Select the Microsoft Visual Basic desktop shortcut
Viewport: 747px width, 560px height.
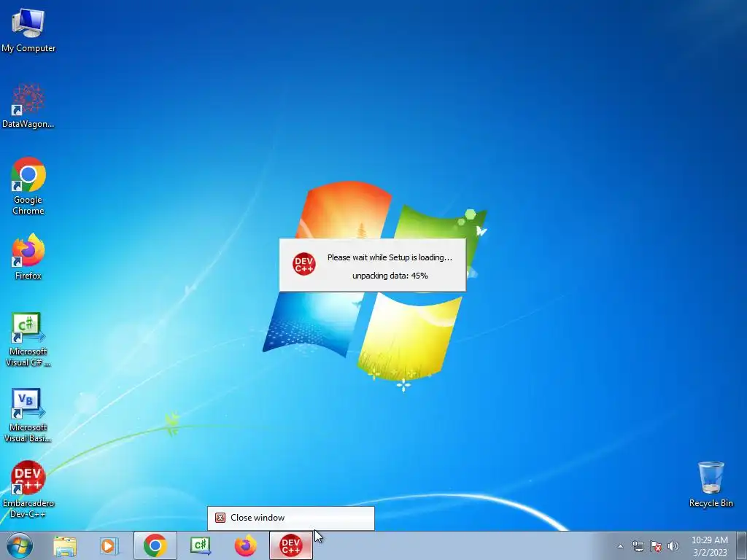tap(28, 415)
